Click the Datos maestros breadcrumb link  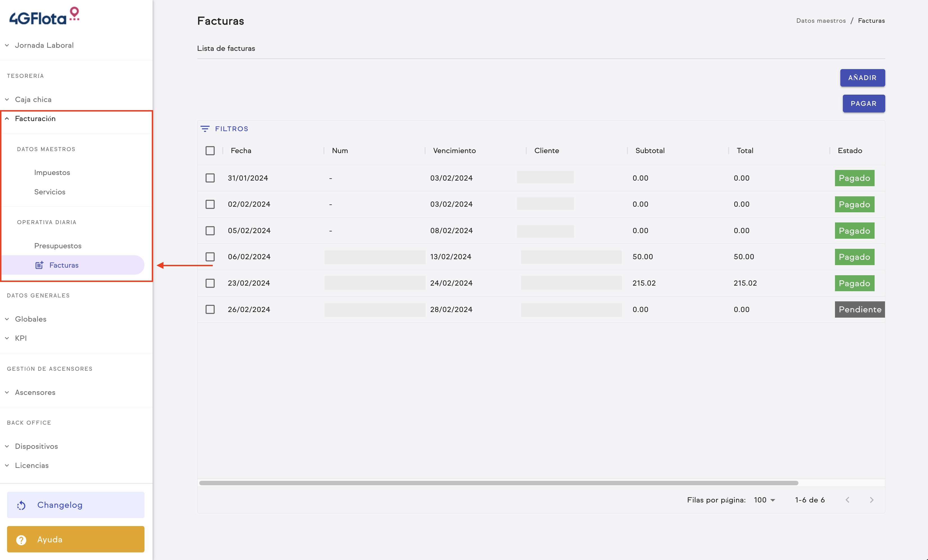click(821, 21)
